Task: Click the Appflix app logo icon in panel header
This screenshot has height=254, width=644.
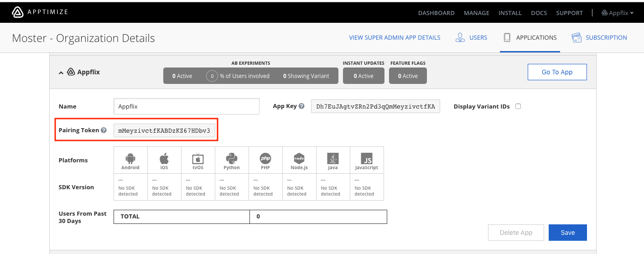Action: [71, 72]
